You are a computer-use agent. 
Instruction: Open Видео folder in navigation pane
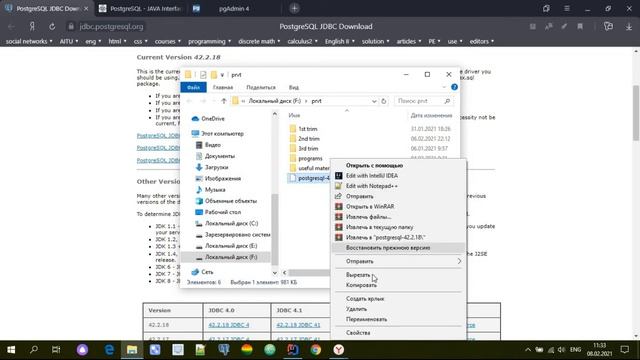pyautogui.click(x=212, y=145)
